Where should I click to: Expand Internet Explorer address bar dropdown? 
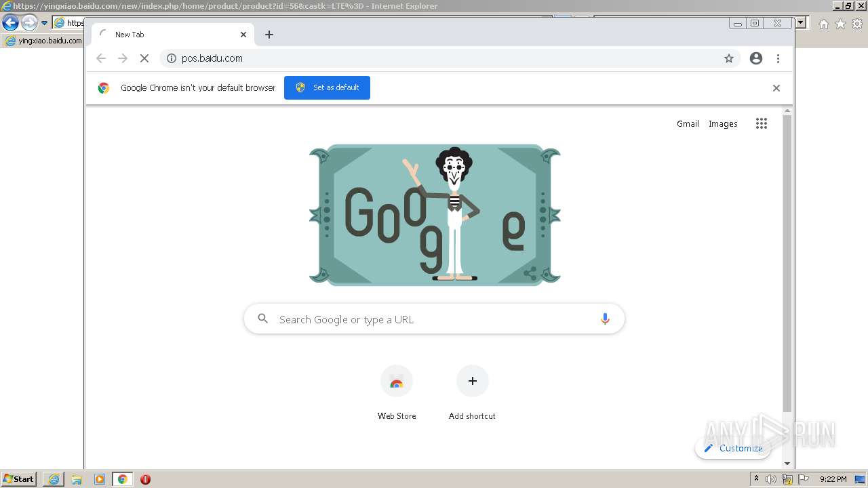coord(801,22)
